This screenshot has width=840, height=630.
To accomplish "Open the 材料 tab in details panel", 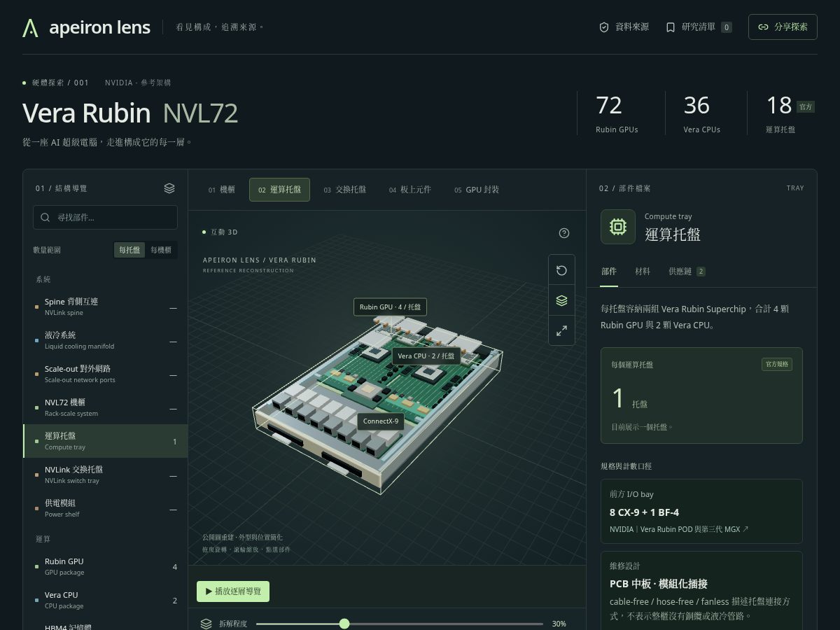I will click(643, 271).
